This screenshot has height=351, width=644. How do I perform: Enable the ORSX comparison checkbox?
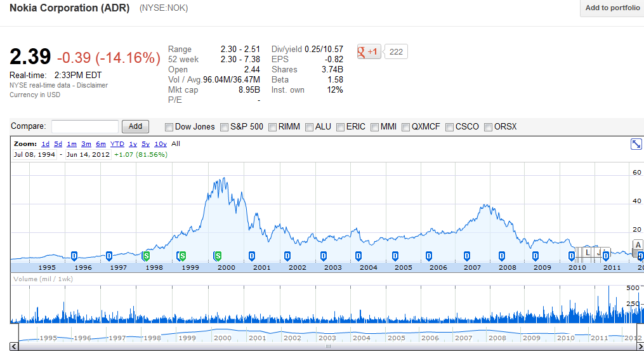pos(489,128)
